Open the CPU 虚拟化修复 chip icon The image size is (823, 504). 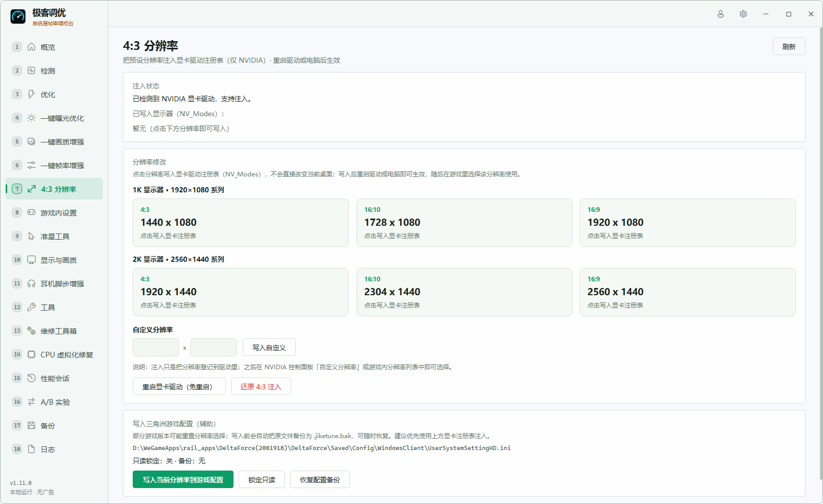[31, 354]
